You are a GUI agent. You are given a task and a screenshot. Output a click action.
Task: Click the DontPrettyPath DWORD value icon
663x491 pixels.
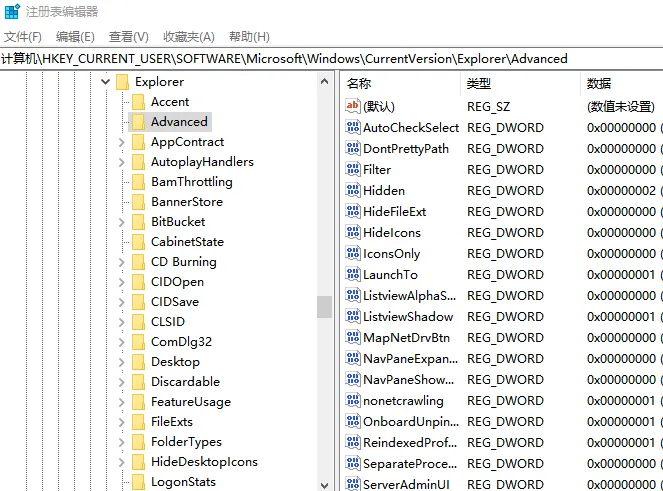(353, 148)
